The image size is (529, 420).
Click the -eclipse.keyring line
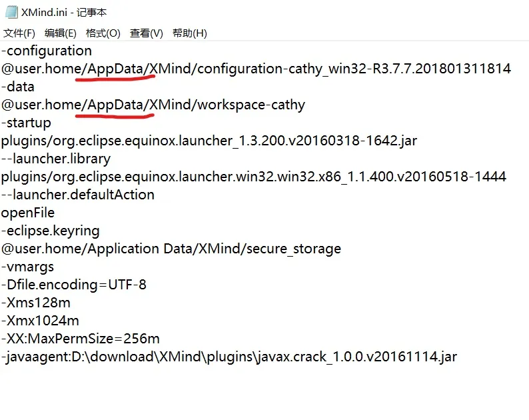51,231
